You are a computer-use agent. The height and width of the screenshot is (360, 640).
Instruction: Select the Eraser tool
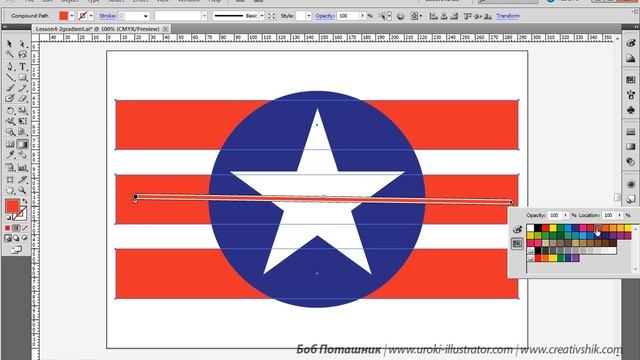pyautogui.click(x=22, y=98)
